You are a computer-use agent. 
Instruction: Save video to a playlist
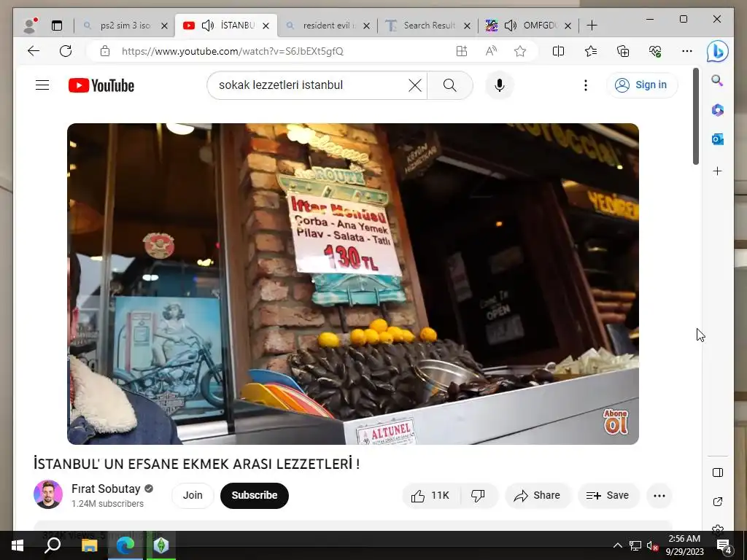608,495
